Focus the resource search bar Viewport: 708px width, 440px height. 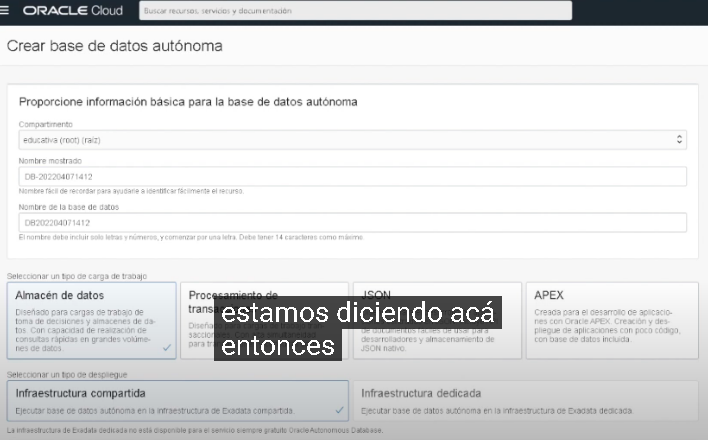(x=355, y=10)
